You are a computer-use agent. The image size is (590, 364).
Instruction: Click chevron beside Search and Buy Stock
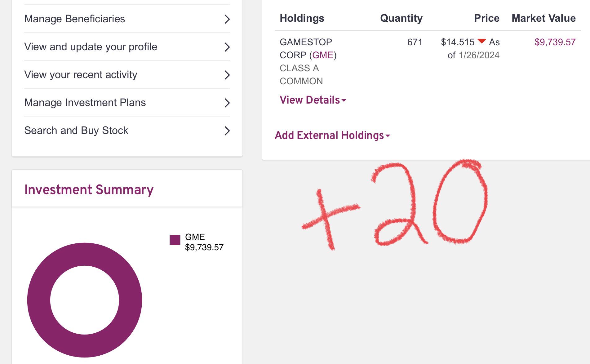coord(227,131)
